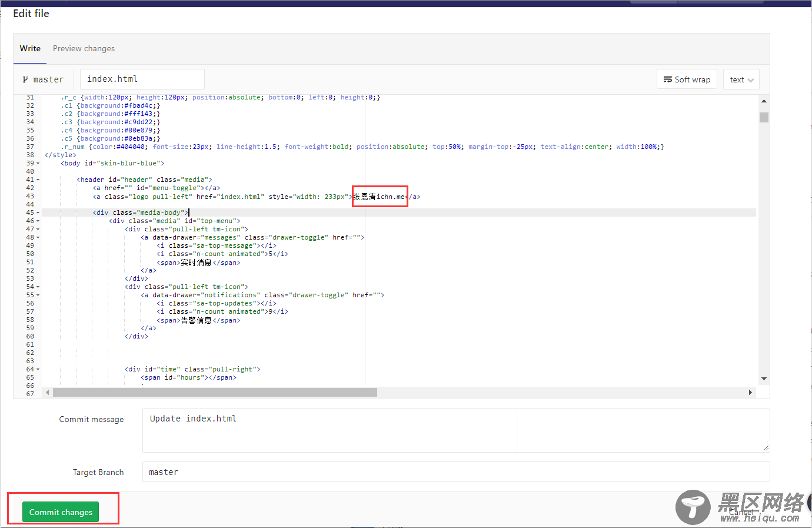The height and width of the screenshot is (528, 812).
Task: Click the '.c5 {background:#0eb83a;}' line
Action: click(x=111, y=139)
